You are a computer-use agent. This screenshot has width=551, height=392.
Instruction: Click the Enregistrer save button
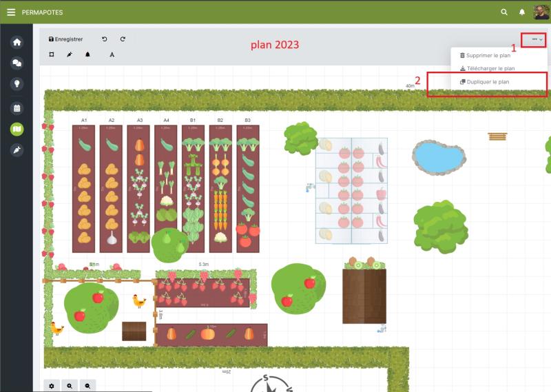[x=66, y=39]
